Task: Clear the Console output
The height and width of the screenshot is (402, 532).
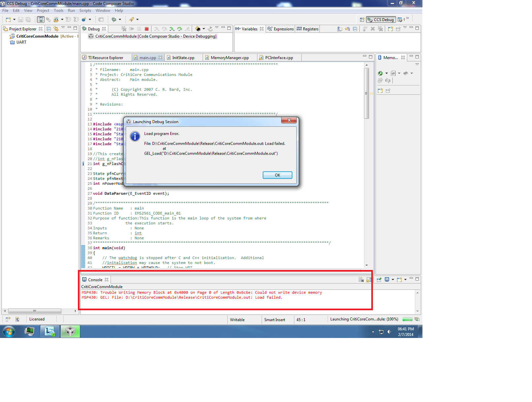Action: [x=361, y=280]
